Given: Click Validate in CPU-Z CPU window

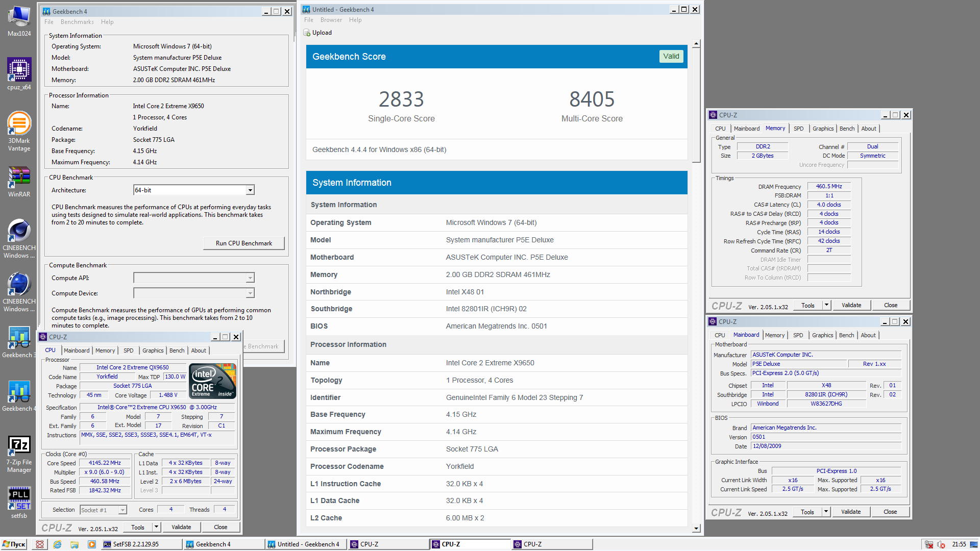Looking at the screenshot, I should click(x=181, y=527).
